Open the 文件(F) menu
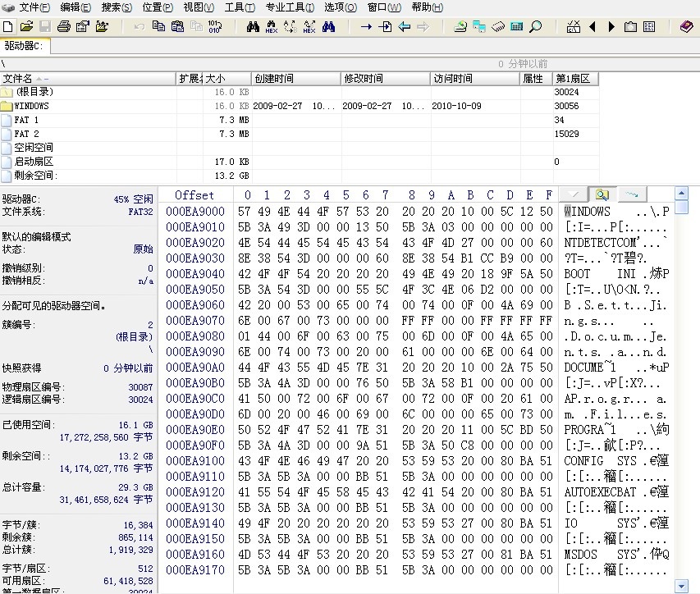Viewport: 700px width, 594px height. 34,7
